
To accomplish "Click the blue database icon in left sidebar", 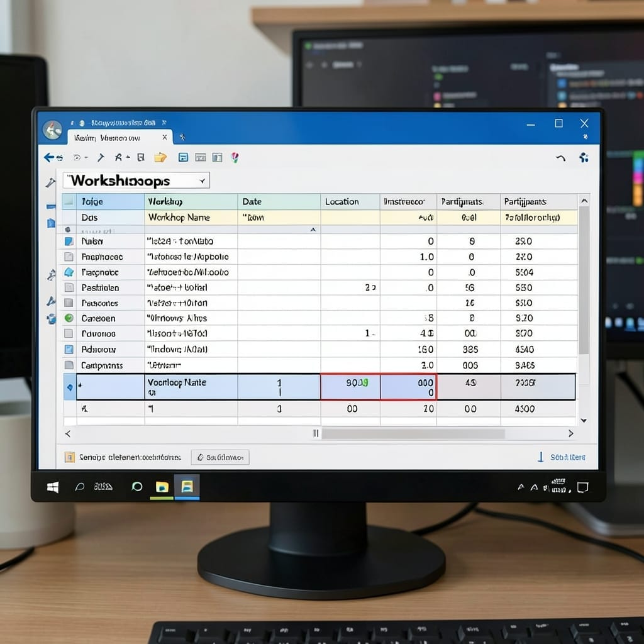I will [51, 319].
